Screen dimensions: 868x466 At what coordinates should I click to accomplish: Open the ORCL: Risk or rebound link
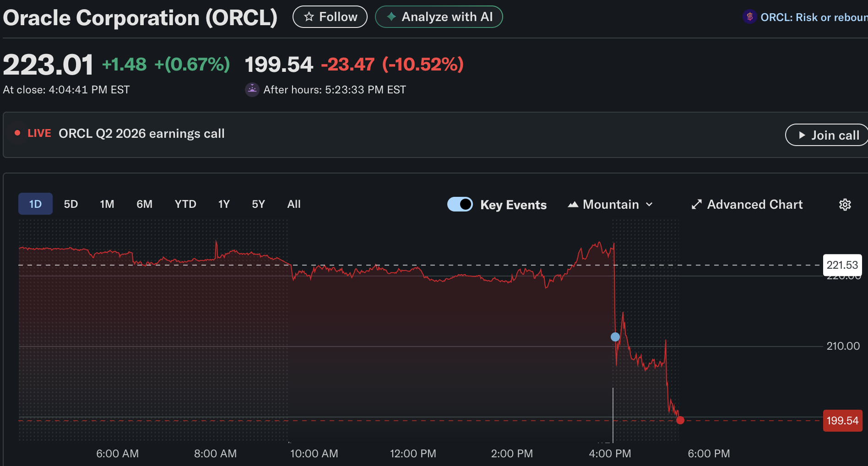814,17
